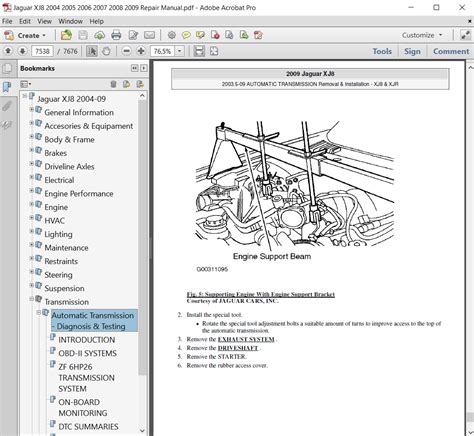The height and width of the screenshot is (436, 474).
Task: Show the Attachments paperclip panel
Action: [7, 106]
